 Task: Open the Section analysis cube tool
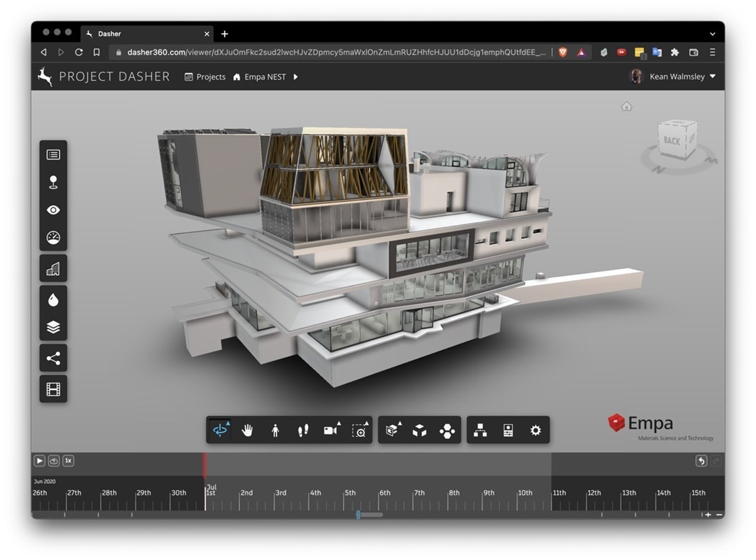[x=391, y=431]
